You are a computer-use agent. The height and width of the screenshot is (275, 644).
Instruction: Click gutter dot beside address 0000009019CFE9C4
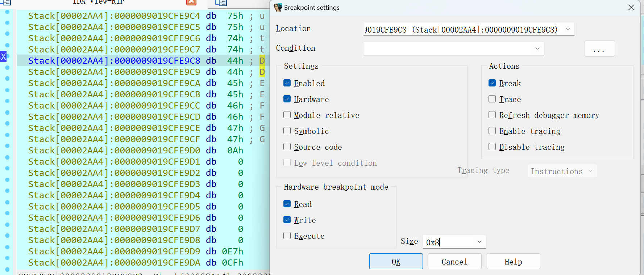pyautogui.click(x=7, y=12)
